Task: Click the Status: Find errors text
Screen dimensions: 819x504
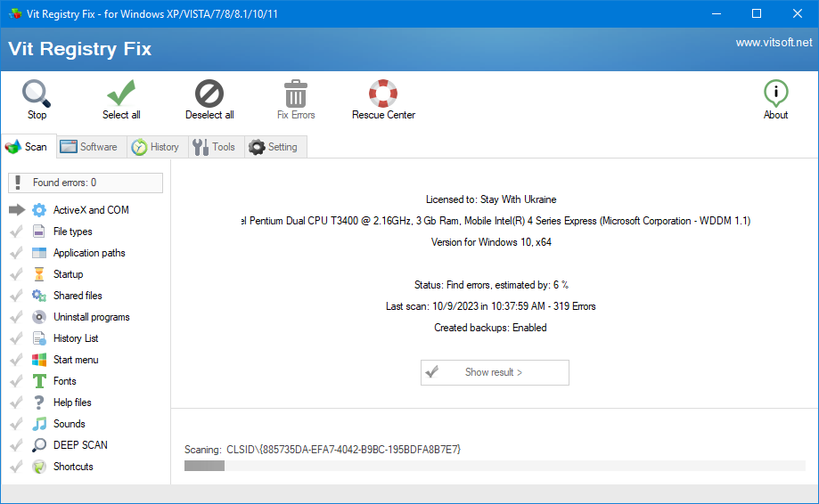Action: pos(491,285)
